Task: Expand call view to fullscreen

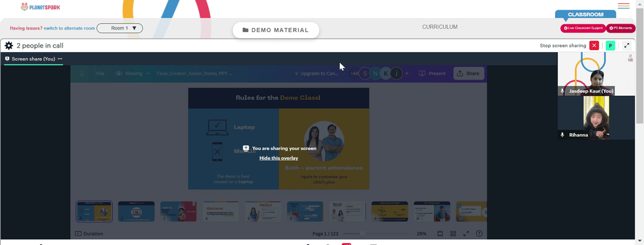Action: [x=627, y=46]
